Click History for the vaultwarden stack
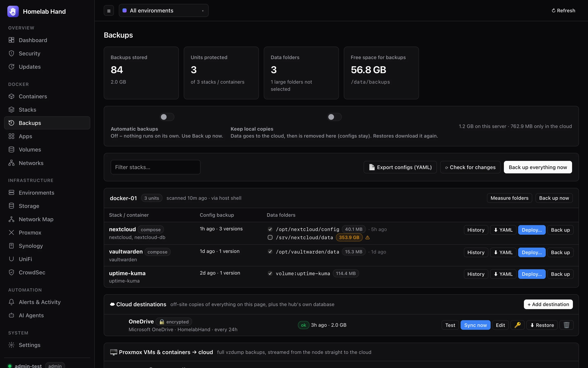Screen dimensions: 588x368 (x=476, y=252)
